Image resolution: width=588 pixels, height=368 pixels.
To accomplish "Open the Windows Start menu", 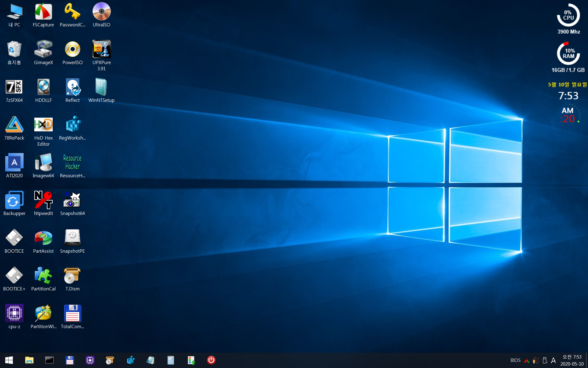I will pos(9,360).
